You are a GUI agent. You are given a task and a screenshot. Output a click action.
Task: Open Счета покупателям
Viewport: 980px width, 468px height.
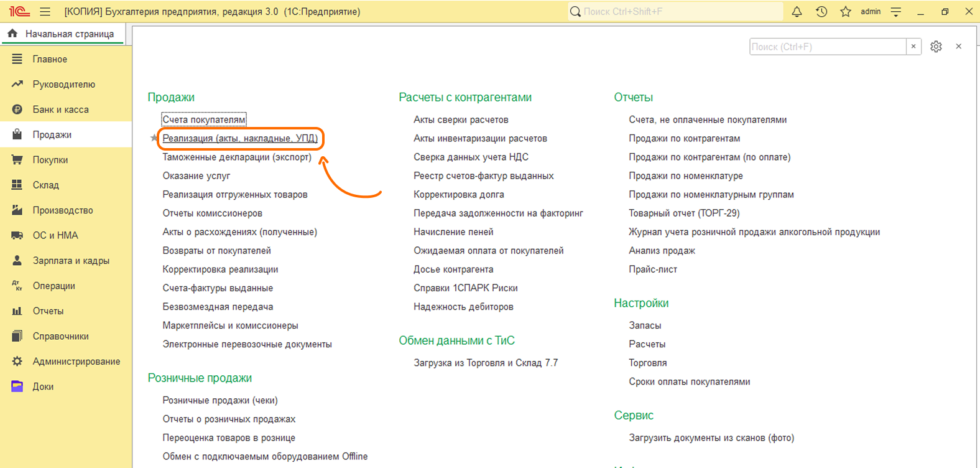coord(204,119)
